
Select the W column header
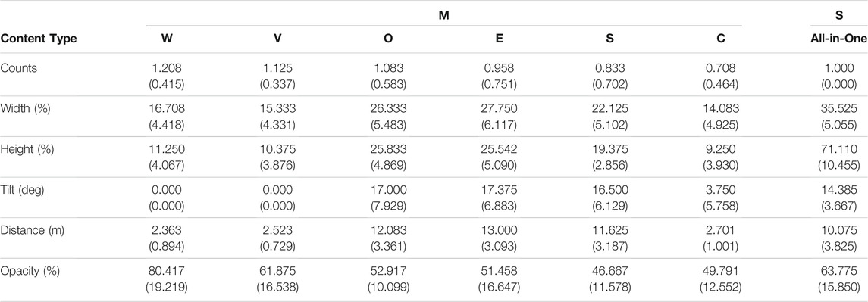[165, 39]
